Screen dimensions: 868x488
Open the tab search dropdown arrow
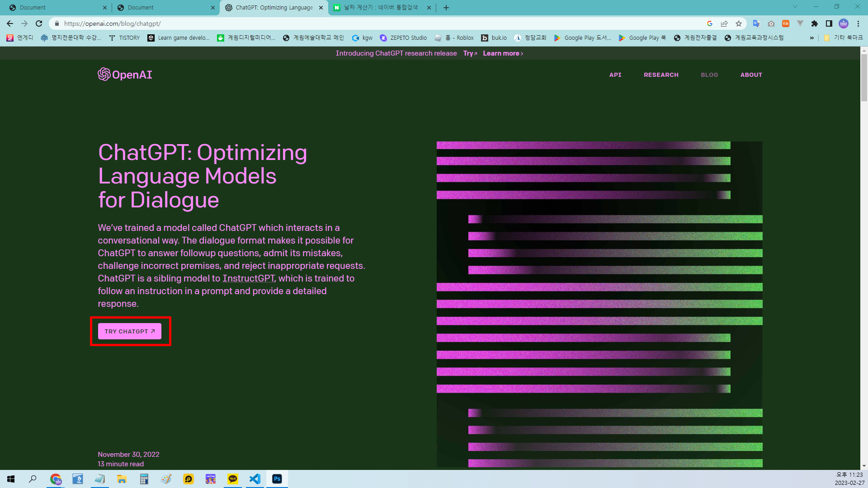(x=795, y=7)
